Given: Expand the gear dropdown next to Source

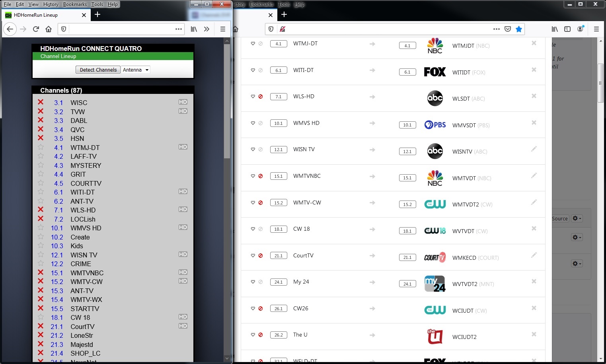Looking at the screenshot, I should [x=577, y=218].
